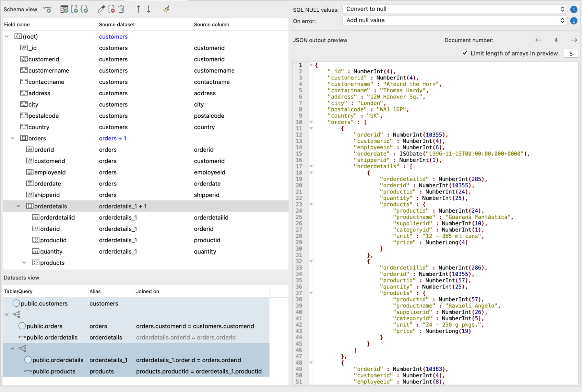Collapse the orderdetails tree node
Viewport: 582px width, 392px height.
click(18, 206)
